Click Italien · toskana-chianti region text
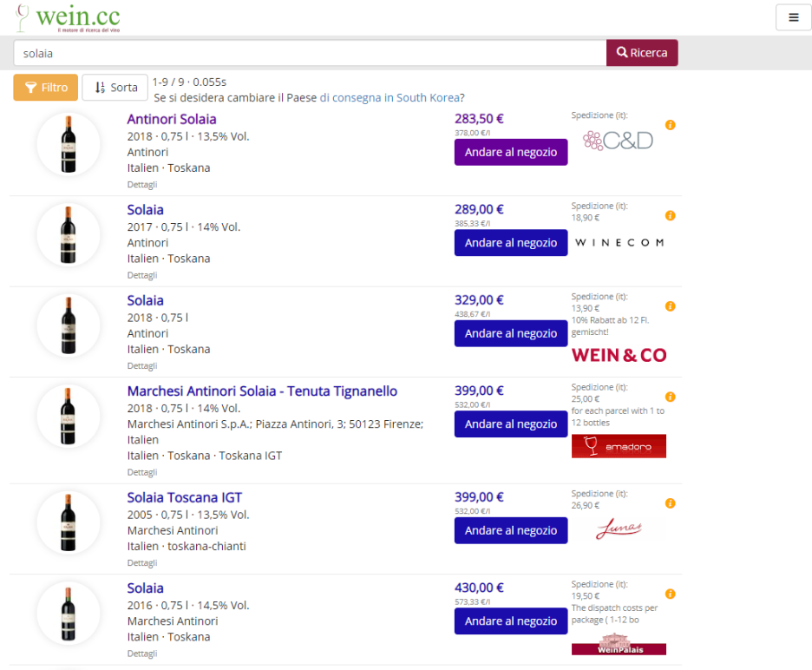This screenshot has height=670, width=812. click(187, 546)
